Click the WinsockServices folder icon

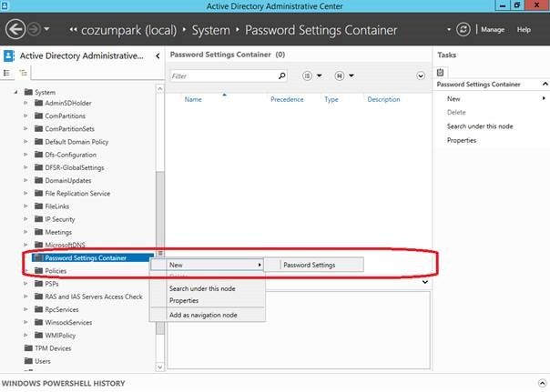tap(38, 322)
